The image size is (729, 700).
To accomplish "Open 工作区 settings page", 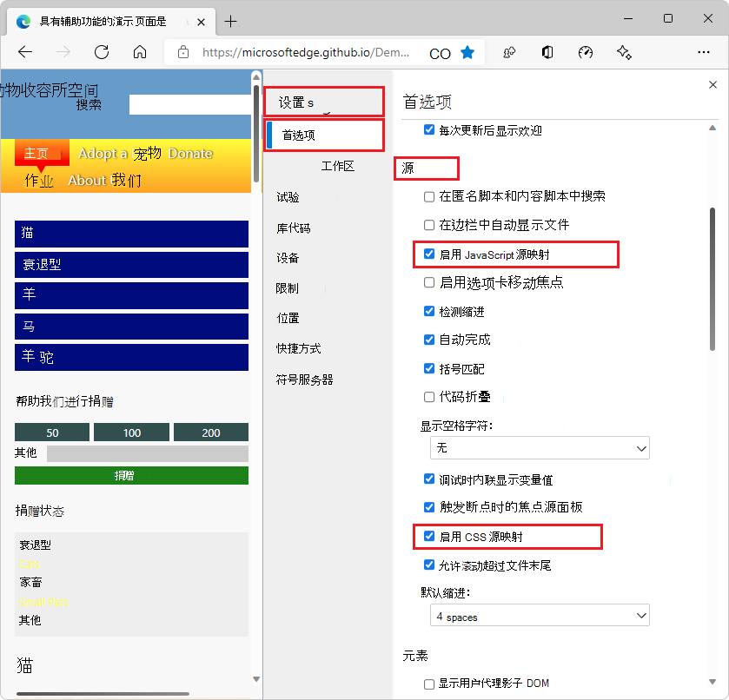I will [337, 166].
